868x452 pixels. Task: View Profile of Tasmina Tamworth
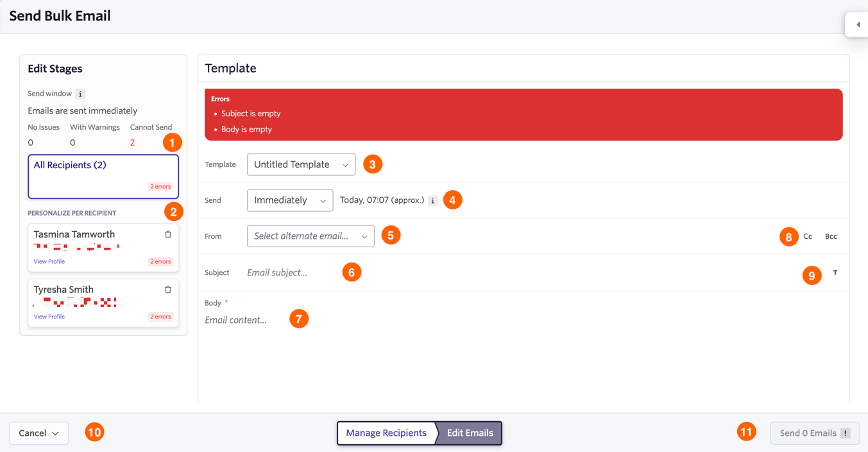tap(49, 261)
